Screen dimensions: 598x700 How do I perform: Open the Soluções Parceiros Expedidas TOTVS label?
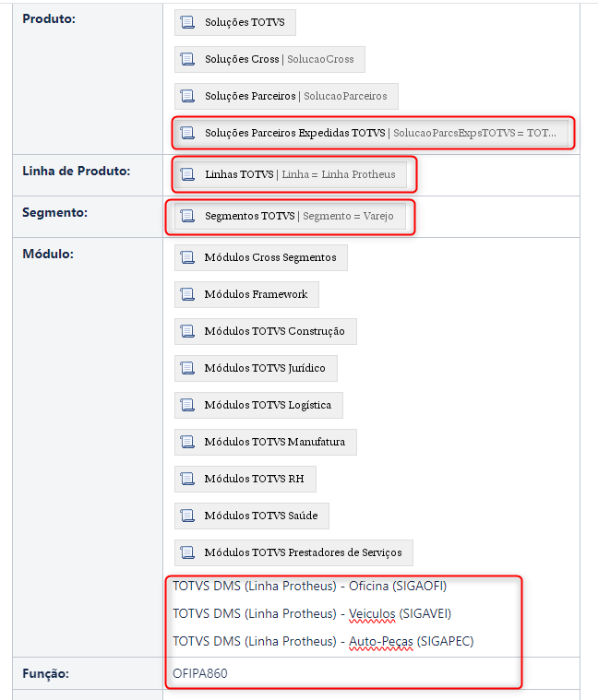294,133
